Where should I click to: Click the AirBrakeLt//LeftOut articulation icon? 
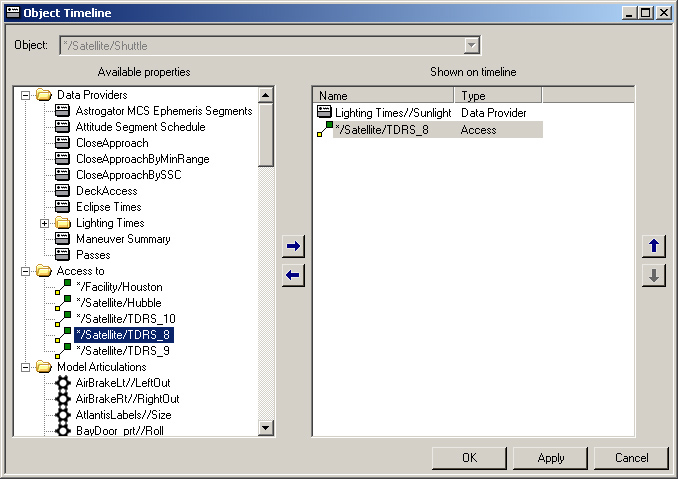tap(63, 383)
